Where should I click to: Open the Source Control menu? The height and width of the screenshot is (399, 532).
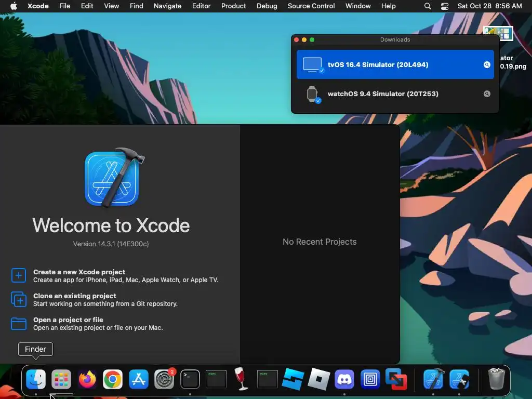311,6
